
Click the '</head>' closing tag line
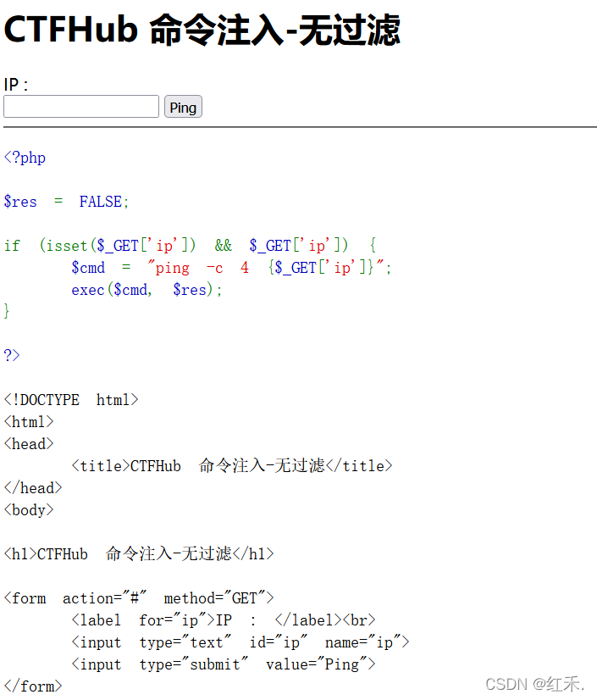[33, 488]
